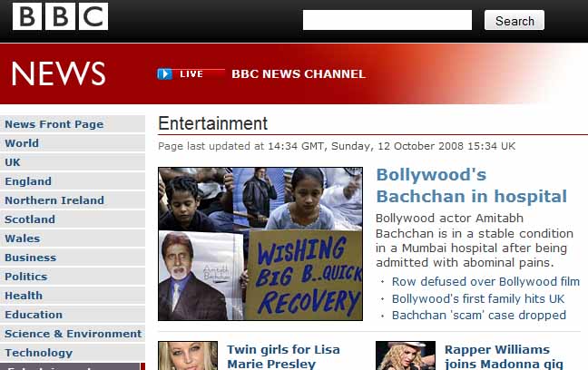Click the Madonna gig thumbnail
This screenshot has width=588, height=370.
[x=406, y=355]
